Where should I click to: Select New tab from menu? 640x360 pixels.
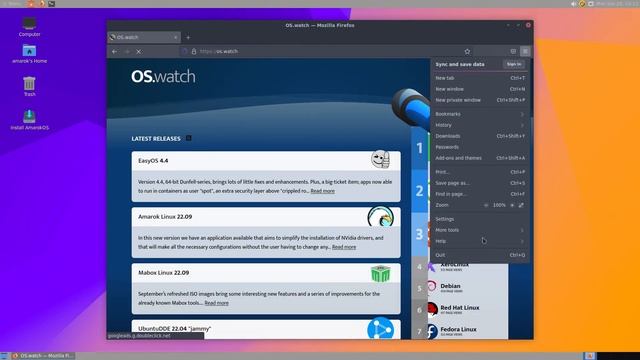point(480,78)
